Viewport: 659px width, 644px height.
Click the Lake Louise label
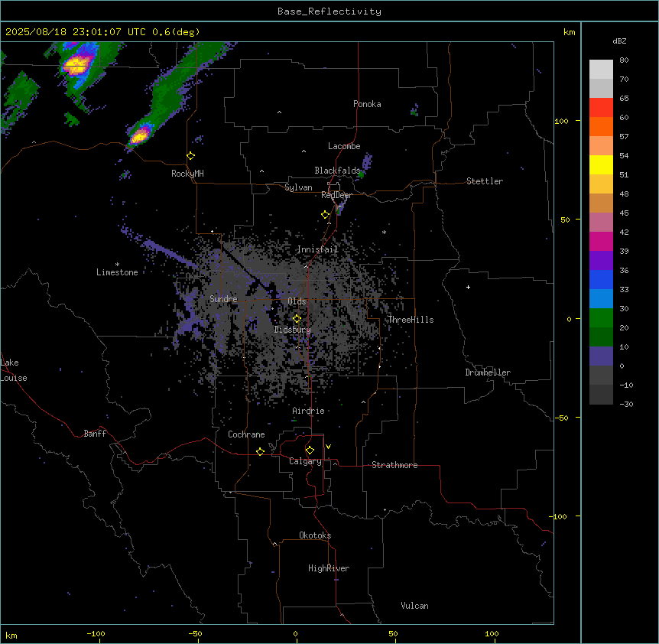[14, 370]
